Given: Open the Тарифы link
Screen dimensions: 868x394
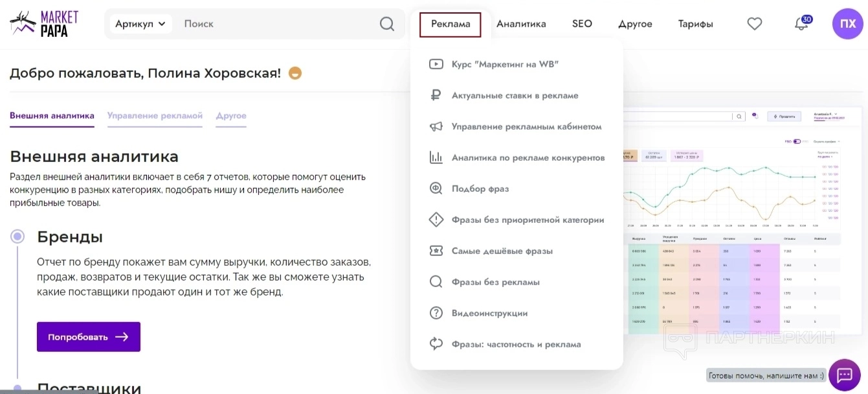Looking at the screenshot, I should [695, 24].
